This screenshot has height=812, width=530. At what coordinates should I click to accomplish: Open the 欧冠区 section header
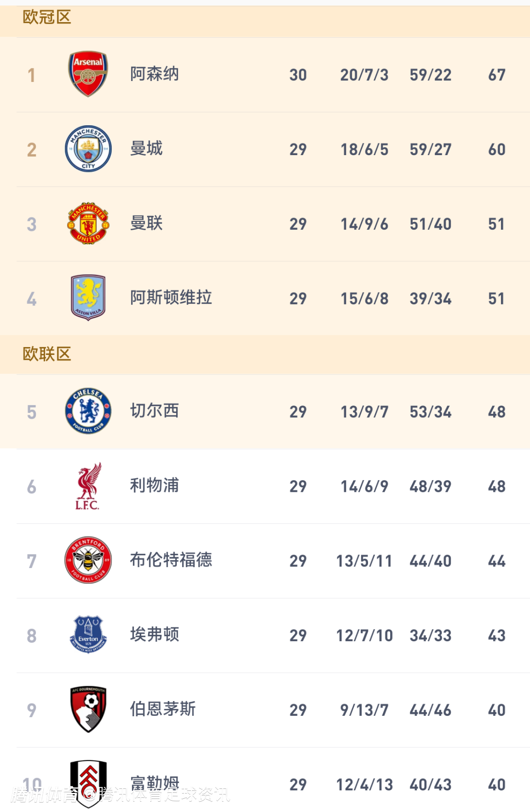coord(47,17)
